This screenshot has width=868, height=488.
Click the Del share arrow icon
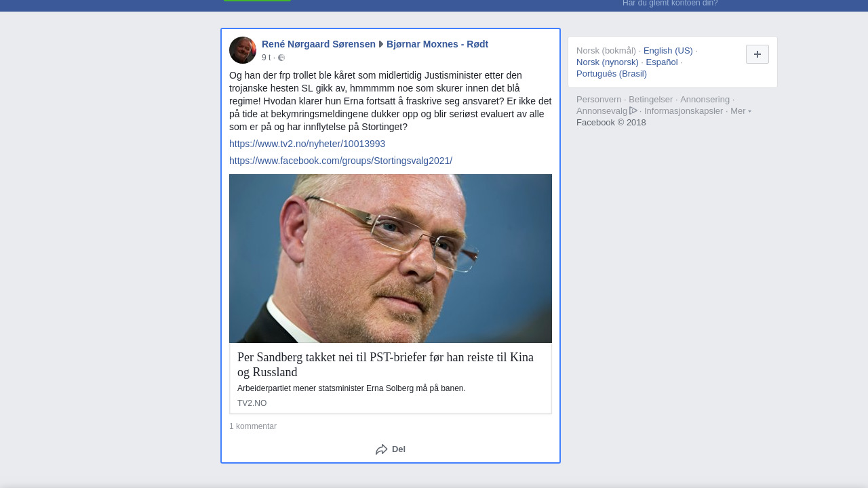[382, 449]
